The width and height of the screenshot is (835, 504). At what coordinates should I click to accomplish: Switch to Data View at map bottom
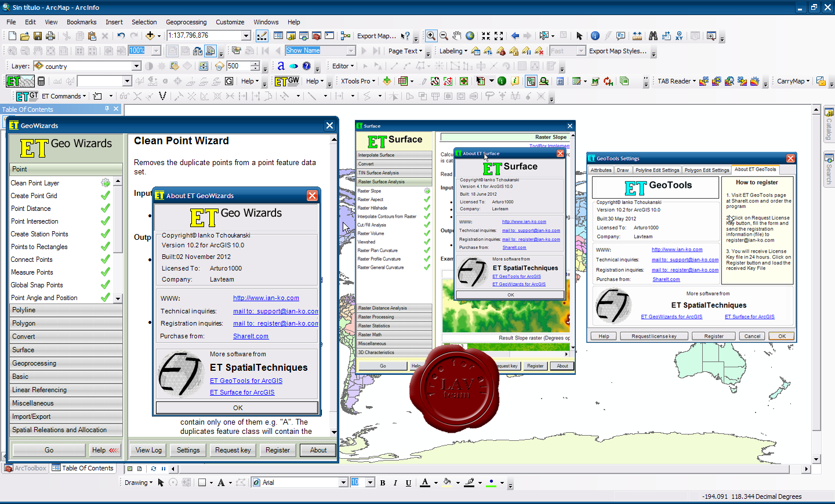pyautogui.click(x=130, y=469)
